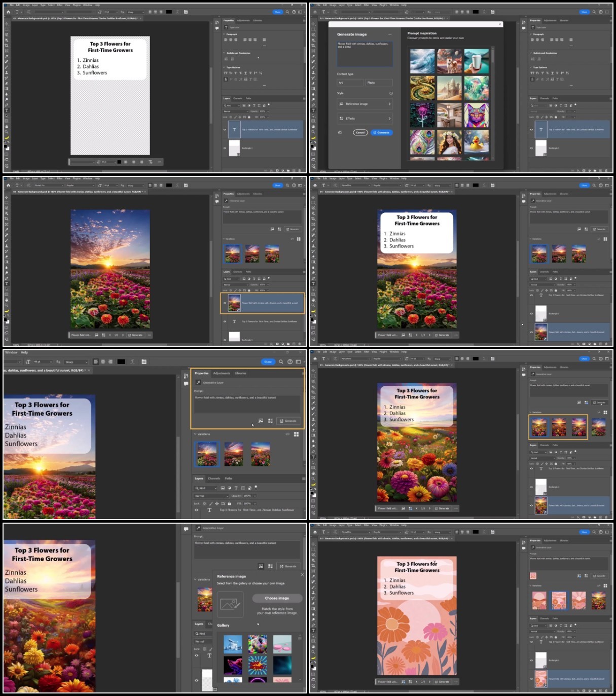Click Cancel in the Generate image dialog
The image size is (616, 696).
(x=360, y=133)
